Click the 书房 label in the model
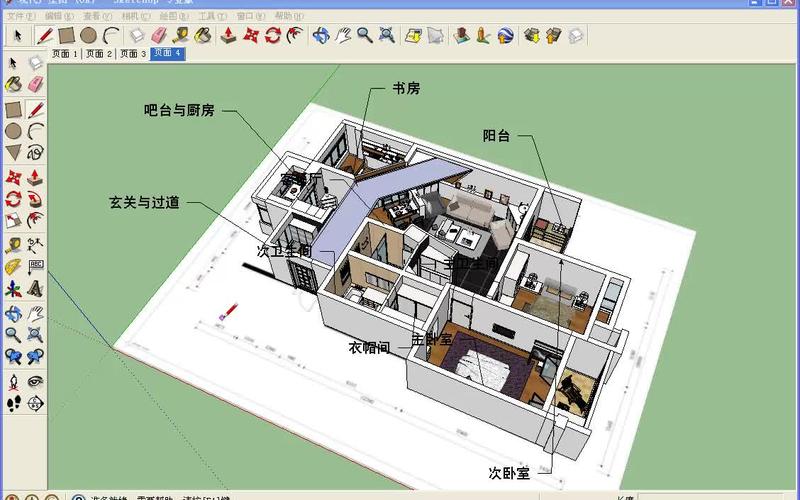This screenshot has width=800, height=500. [406, 88]
